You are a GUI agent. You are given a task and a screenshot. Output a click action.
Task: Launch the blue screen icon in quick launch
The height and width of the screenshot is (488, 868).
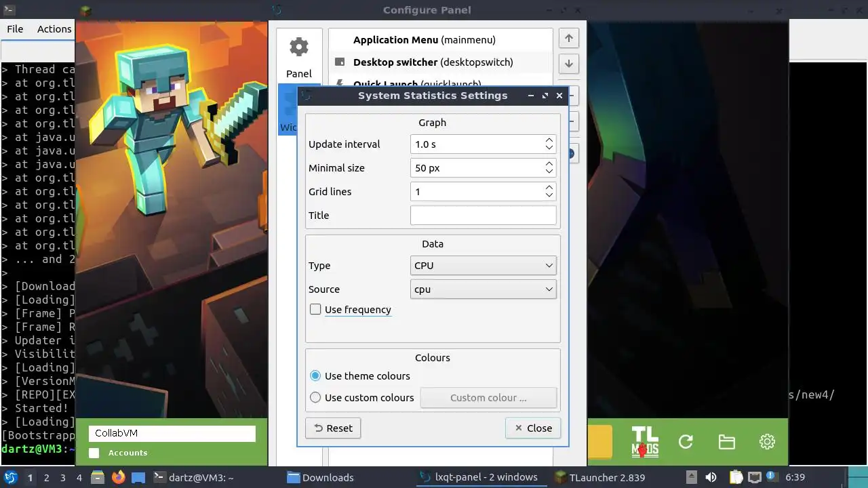[x=138, y=477]
